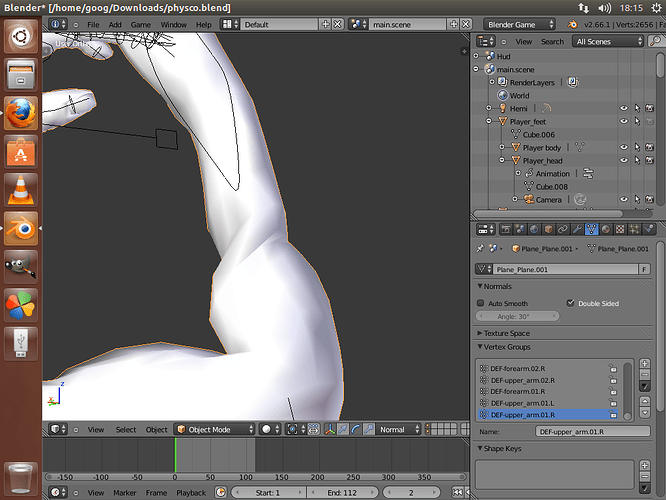
Task: Open the Window menu
Action: coord(173,25)
